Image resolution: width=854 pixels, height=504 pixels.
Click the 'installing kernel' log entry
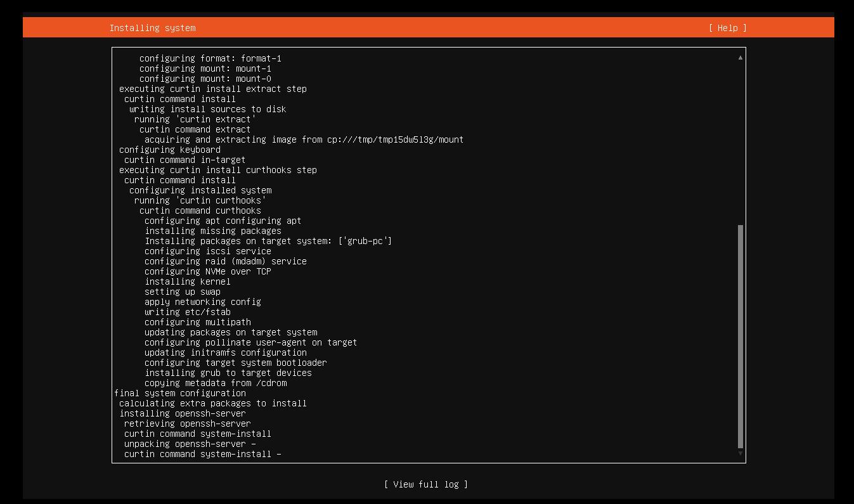pyautogui.click(x=187, y=281)
